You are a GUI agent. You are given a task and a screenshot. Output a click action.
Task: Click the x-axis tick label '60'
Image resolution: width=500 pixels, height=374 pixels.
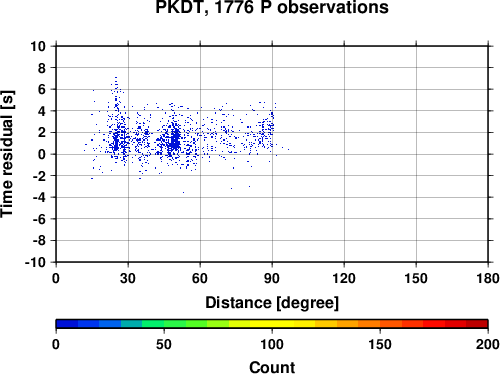(x=200, y=278)
